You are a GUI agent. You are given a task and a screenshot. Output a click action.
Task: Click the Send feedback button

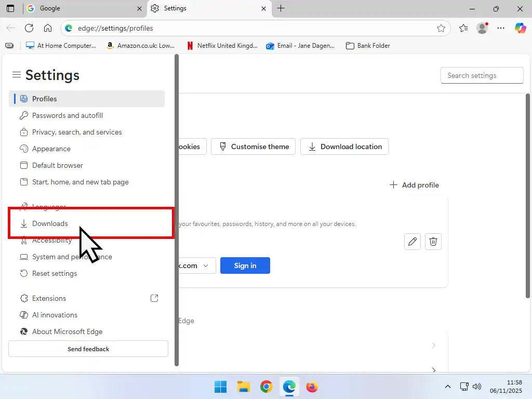point(88,349)
